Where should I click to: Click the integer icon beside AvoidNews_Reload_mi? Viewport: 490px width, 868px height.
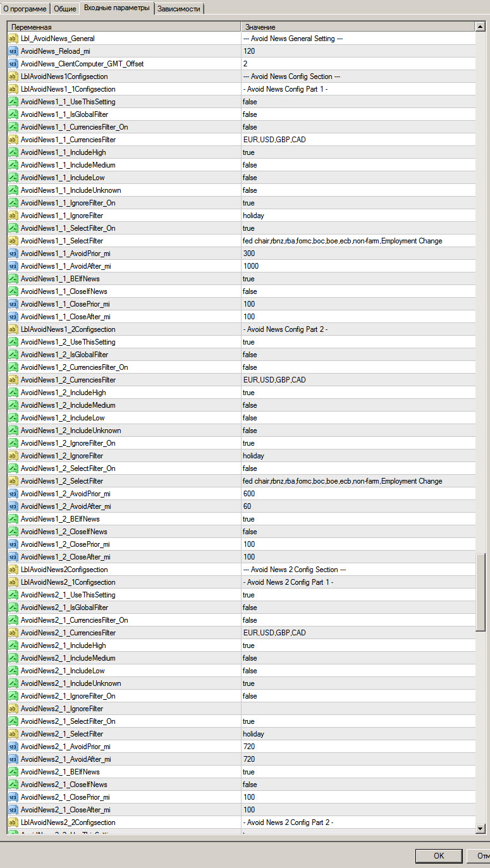pos(13,51)
